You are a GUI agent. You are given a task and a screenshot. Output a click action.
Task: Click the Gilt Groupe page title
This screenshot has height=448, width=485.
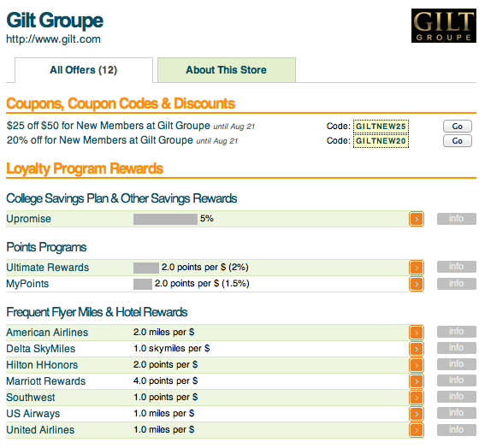[x=55, y=21]
